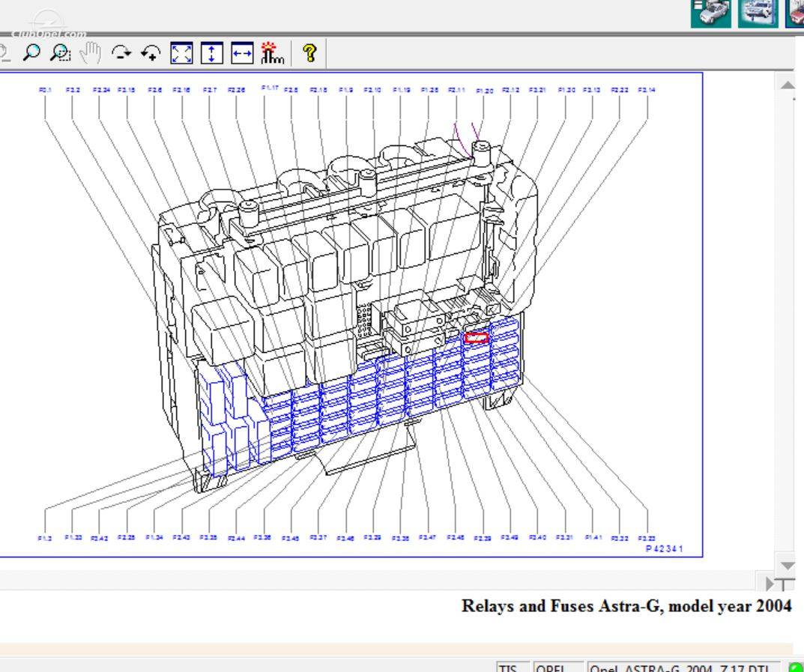Click the P42341 diagram number
Screen dimensions: 804x672
665,549
